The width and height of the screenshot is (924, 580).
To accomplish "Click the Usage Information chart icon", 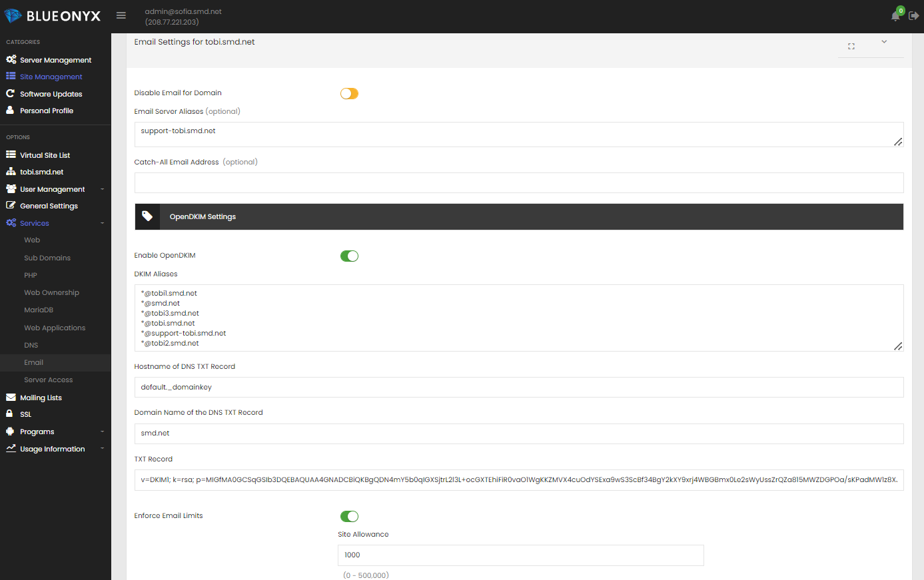I will click(x=11, y=448).
